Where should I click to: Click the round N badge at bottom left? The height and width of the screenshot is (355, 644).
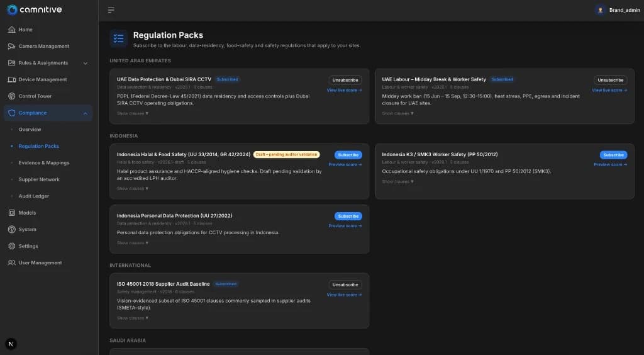pyautogui.click(x=11, y=344)
